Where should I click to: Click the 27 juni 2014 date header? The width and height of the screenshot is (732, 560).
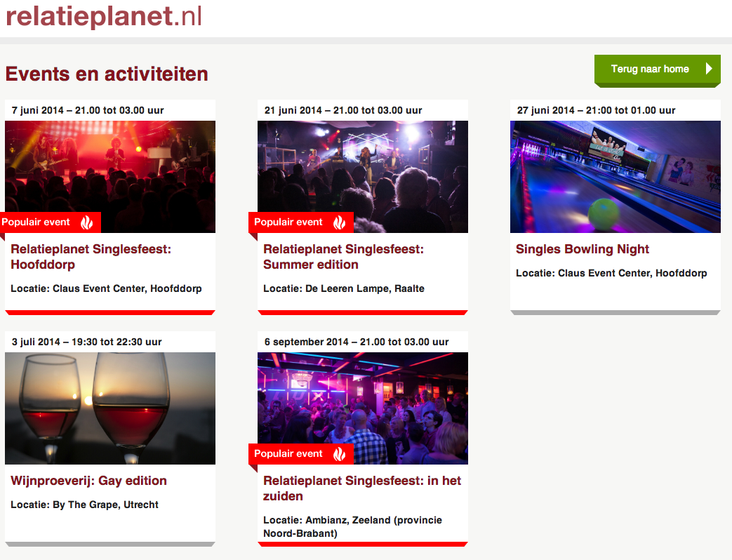[x=596, y=110]
